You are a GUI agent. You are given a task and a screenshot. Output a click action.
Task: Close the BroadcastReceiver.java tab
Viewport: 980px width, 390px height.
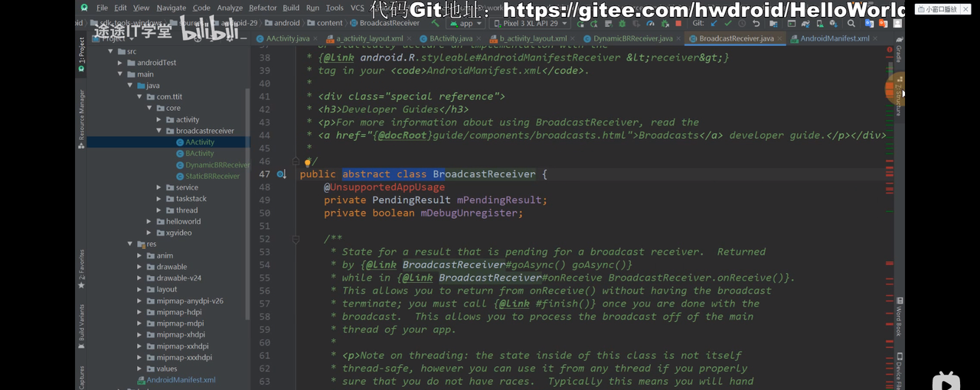780,38
